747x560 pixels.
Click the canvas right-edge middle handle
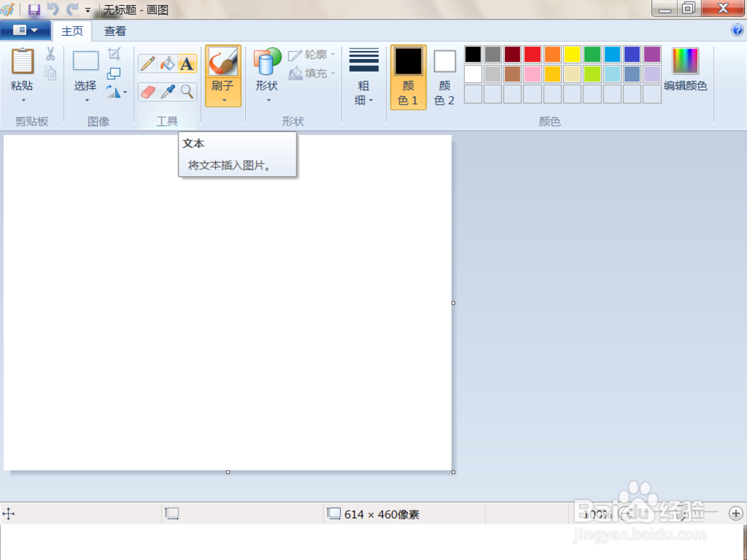[x=453, y=302]
